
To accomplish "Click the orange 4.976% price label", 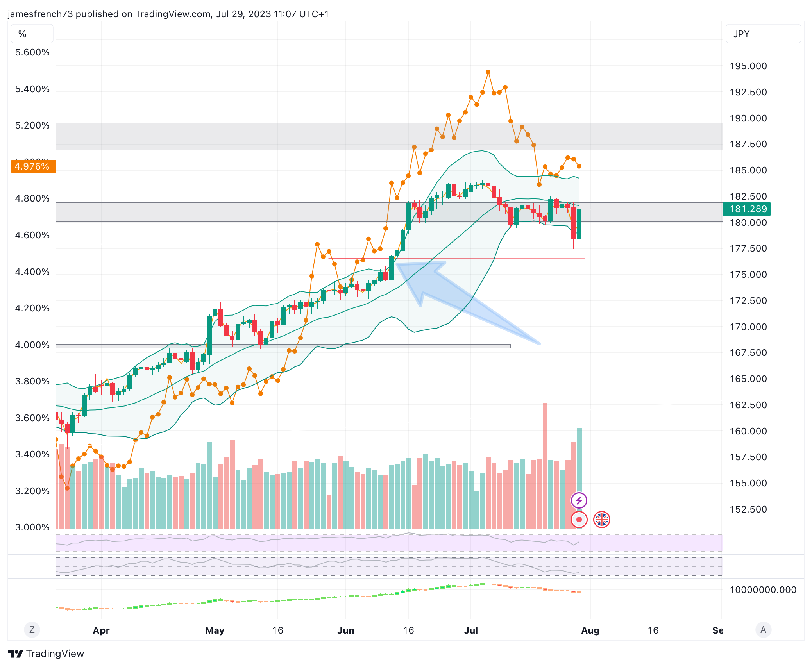I will (x=34, y=166).
